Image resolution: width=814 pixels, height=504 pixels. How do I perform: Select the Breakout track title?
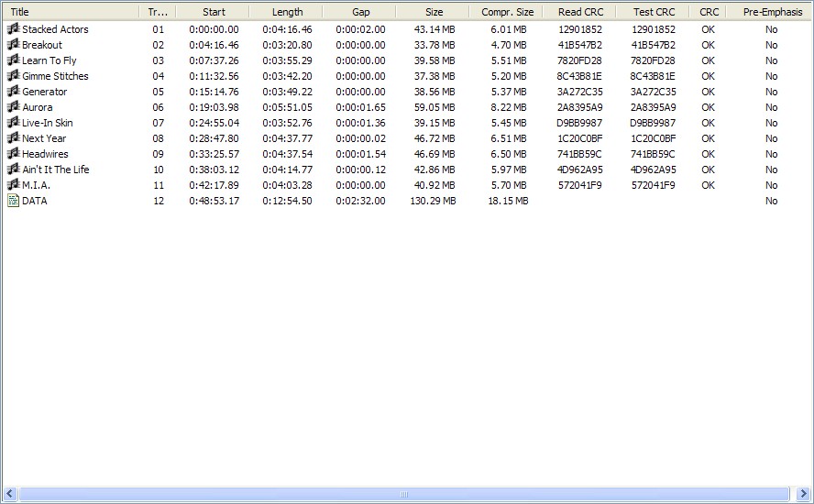coord(42,45)
